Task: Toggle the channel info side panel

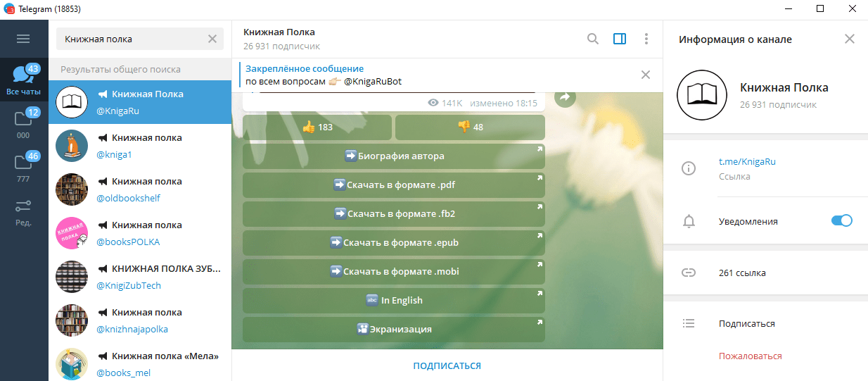Action: click(x=620, y=39)
